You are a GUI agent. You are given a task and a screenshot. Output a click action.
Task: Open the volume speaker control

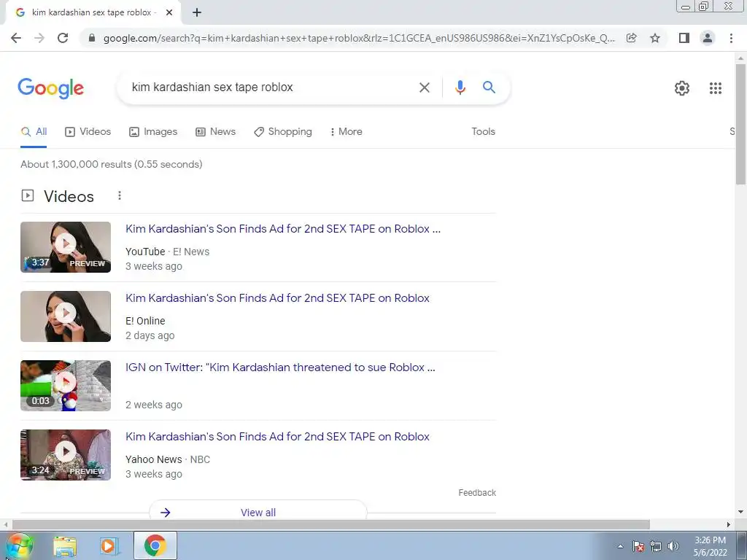(673, 546)
